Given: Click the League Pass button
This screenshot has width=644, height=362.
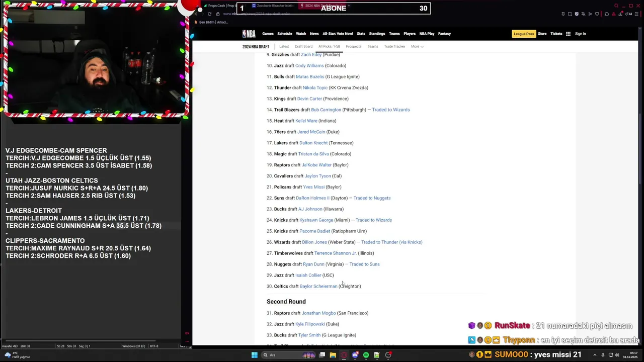Looking at the screenshot, I should [x=524, y=34].
